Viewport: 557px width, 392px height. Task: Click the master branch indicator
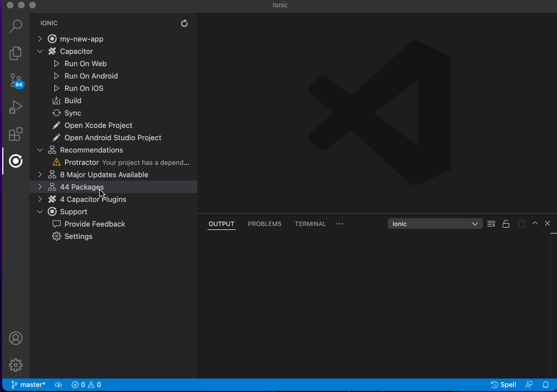(28, 385)
